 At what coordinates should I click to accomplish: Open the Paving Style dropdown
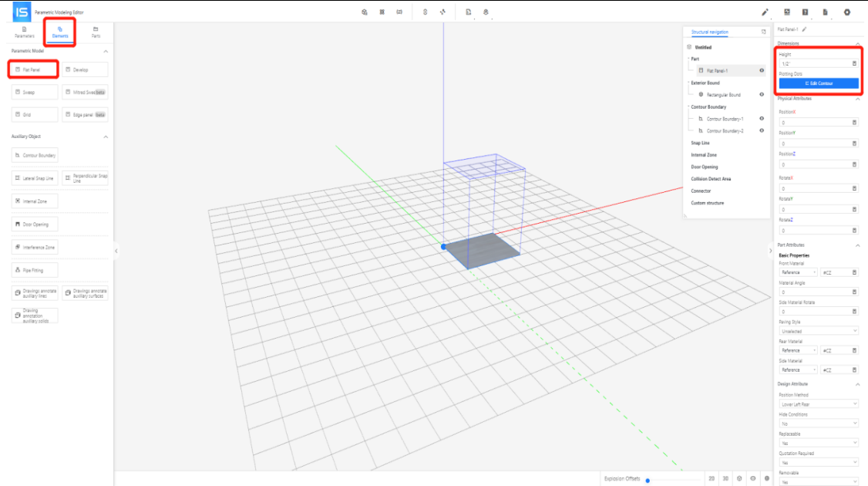[x=818, y=331]
